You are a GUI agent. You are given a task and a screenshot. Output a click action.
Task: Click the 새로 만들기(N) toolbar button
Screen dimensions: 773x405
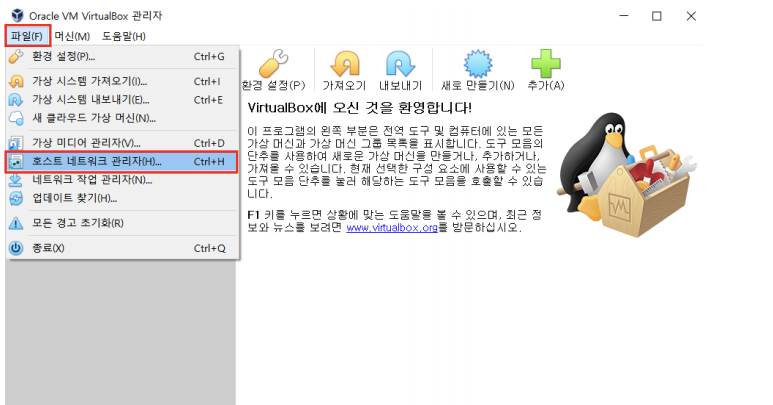click(x=478, y=70)
